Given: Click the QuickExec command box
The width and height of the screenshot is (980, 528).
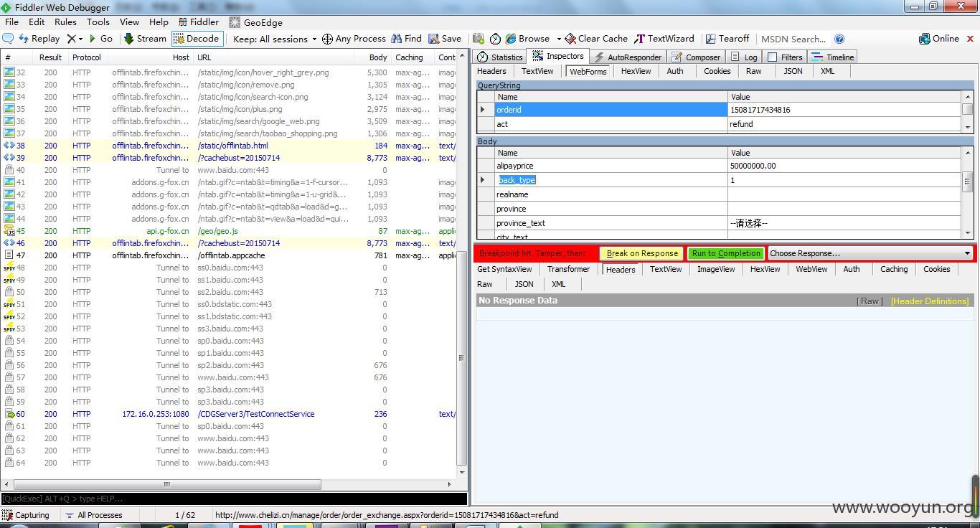Looking at the screenshot, I should 234,499.
